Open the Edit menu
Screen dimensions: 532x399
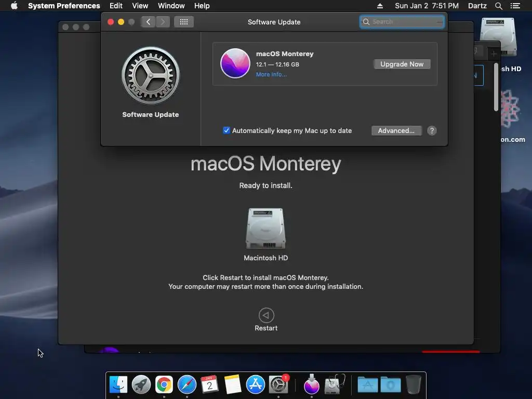click(116, 6)
